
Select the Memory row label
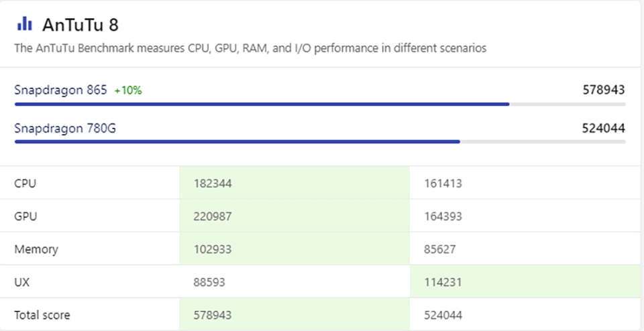coord(36,249)
